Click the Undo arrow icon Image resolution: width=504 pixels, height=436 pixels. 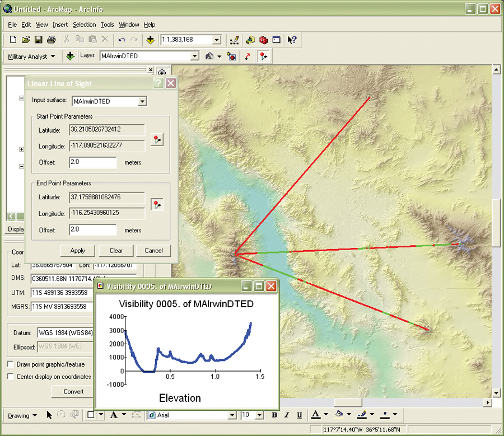pyautogui.click(x=122, y=40)
